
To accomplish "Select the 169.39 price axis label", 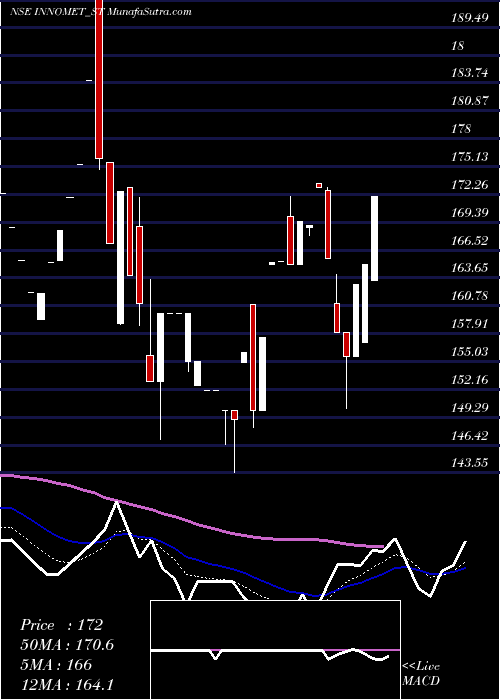I will tap(470, 213).
